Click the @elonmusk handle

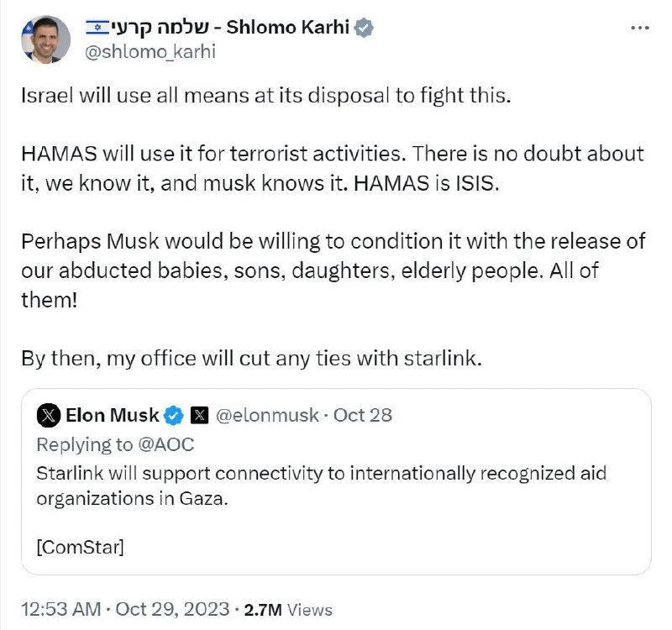(x=267, y=415)
